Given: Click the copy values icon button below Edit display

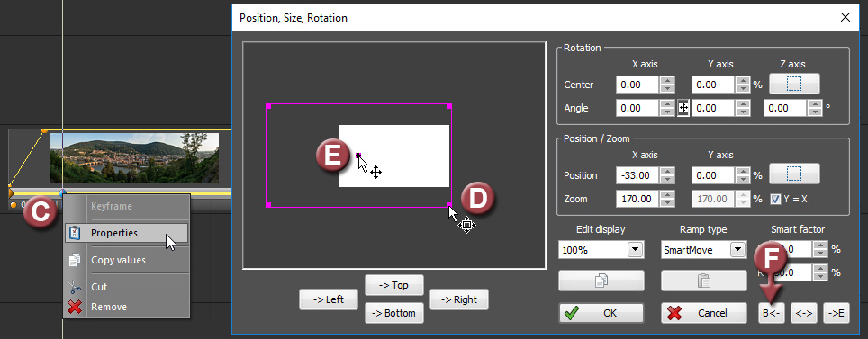Looking at the screenshot, I should (601, 281).
